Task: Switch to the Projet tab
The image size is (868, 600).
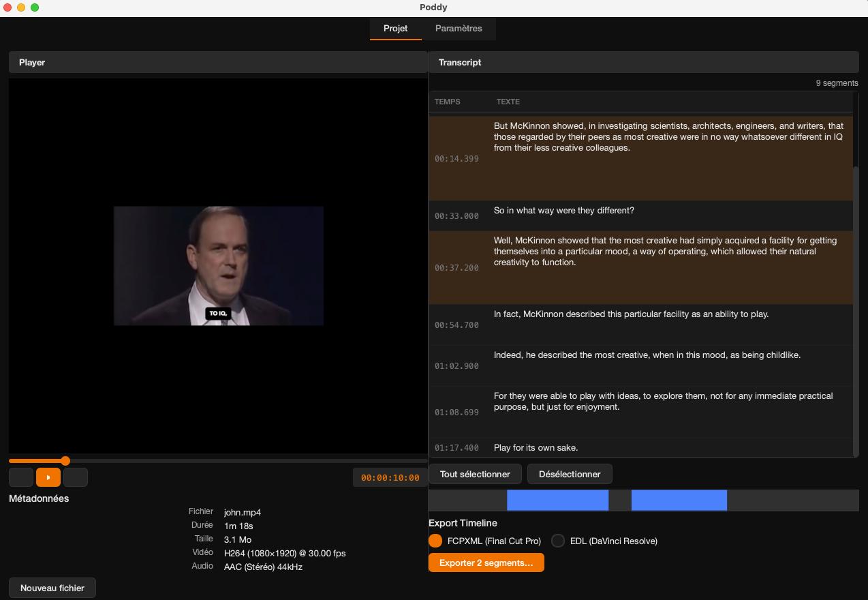Action: 396,29
